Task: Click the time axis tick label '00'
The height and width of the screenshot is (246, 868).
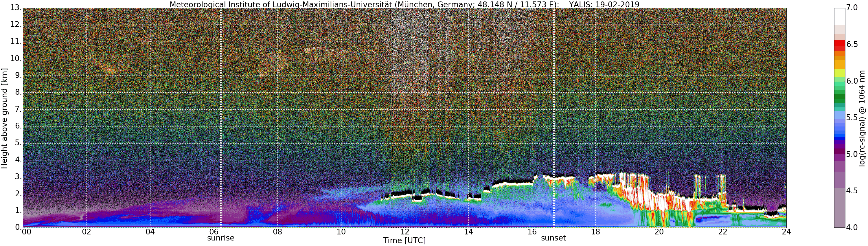Action: click(26, 232)
